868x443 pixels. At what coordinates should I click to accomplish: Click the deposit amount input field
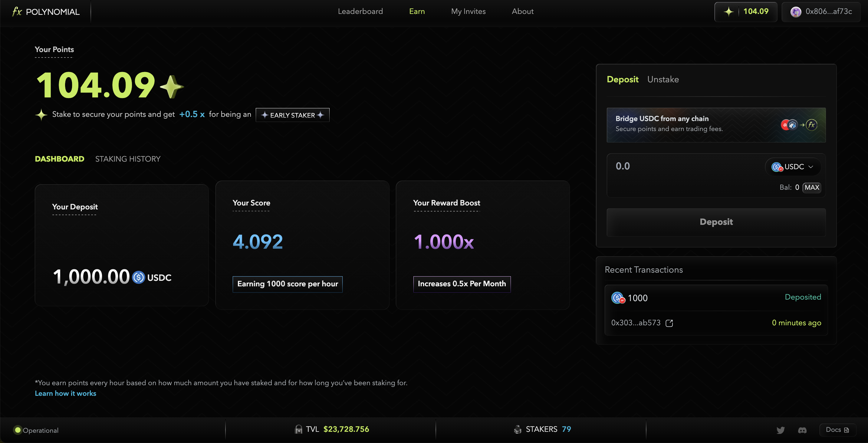pyautogui.click(x=684, y=166)
